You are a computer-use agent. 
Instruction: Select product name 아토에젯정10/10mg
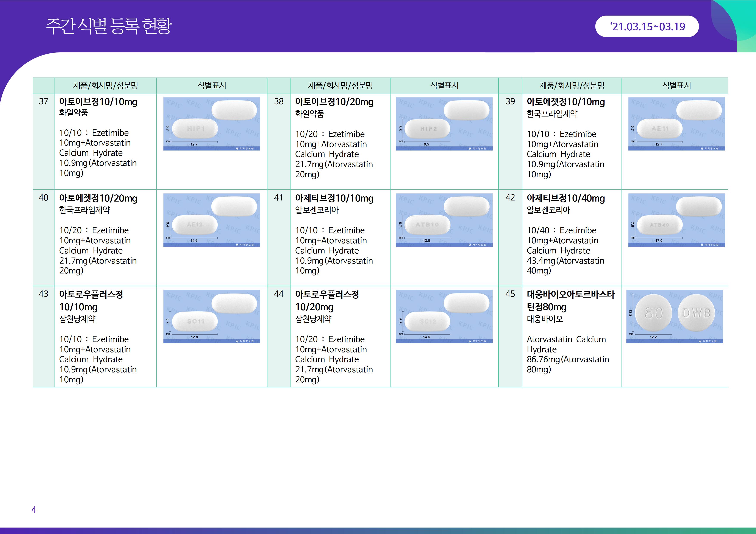tap(565, 102)
